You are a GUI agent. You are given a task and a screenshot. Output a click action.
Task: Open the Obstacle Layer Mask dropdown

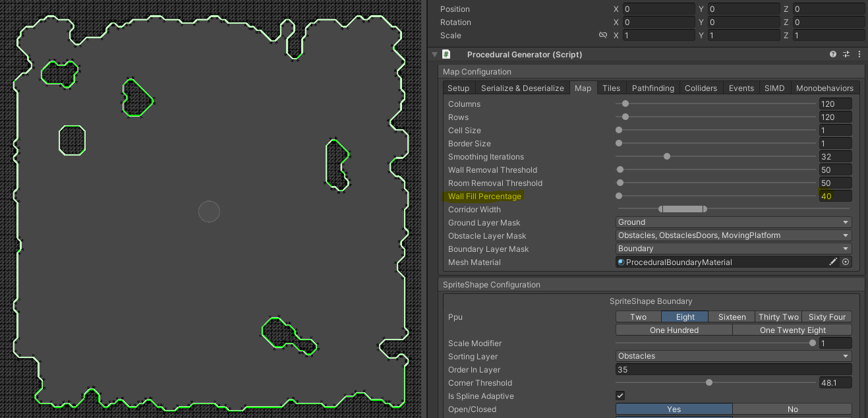click(x=733, y=235)
